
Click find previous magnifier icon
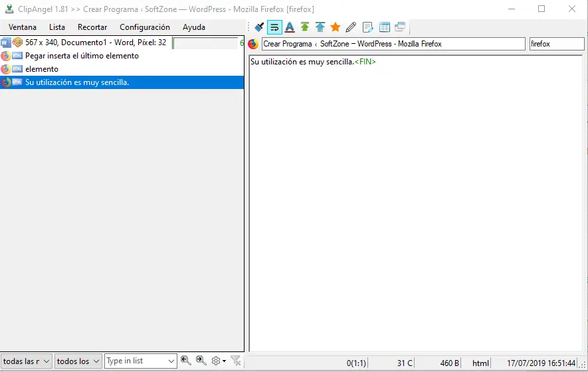185,361
